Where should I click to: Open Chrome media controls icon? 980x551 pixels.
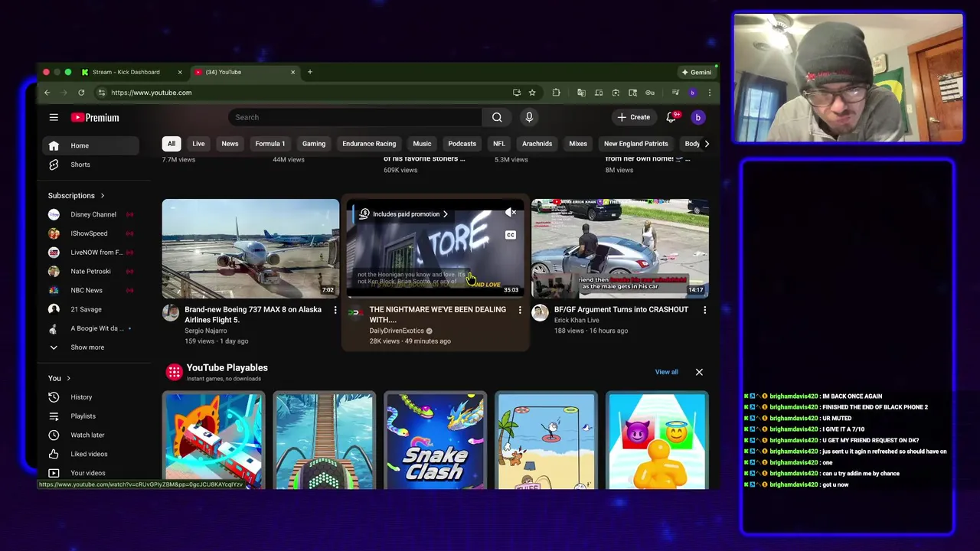(x=675, y=93)
